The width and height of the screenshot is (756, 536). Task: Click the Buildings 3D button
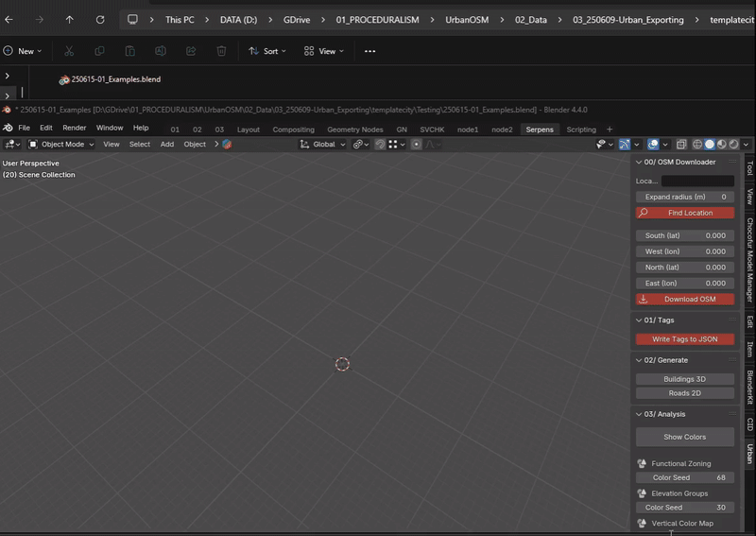point(684,379)
